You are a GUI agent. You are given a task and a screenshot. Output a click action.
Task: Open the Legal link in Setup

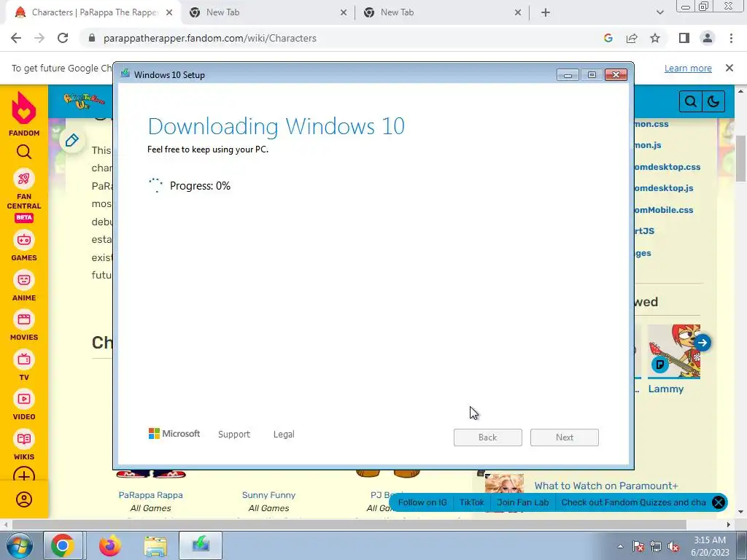coord(284,435)
